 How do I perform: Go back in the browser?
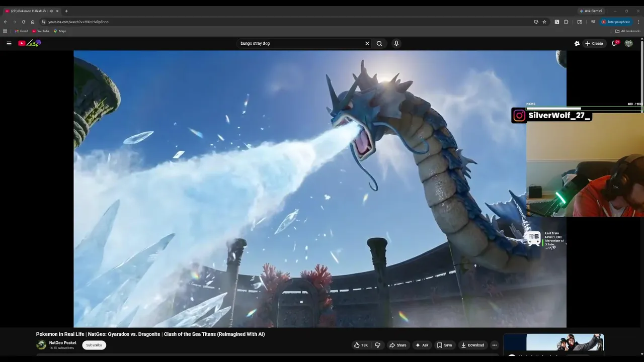[x=6, y=22]
